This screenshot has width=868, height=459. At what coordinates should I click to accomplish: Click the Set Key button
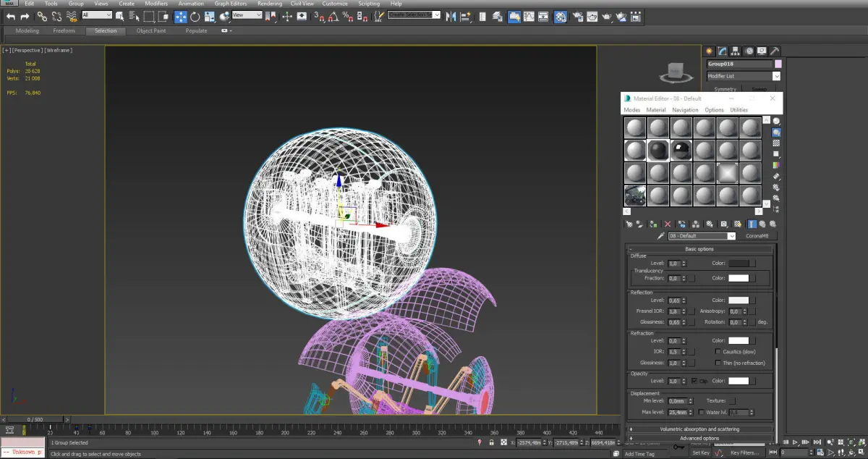tap(700, 452)
